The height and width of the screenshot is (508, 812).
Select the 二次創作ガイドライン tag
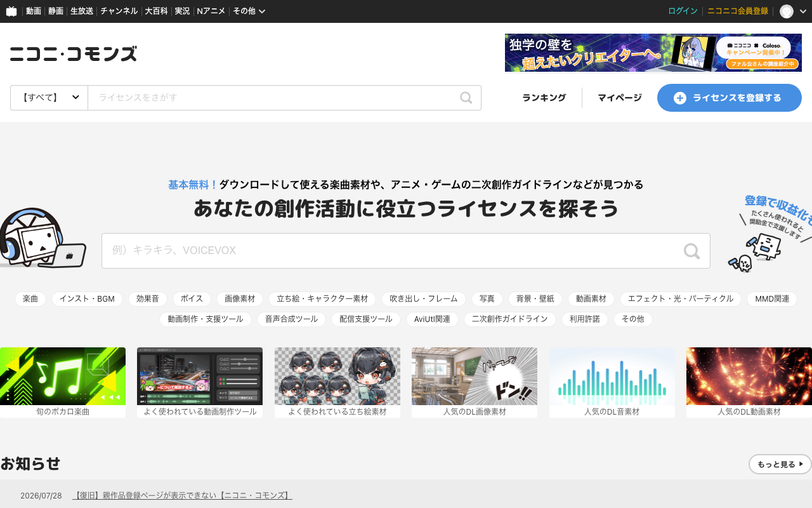tap(510, 319)
